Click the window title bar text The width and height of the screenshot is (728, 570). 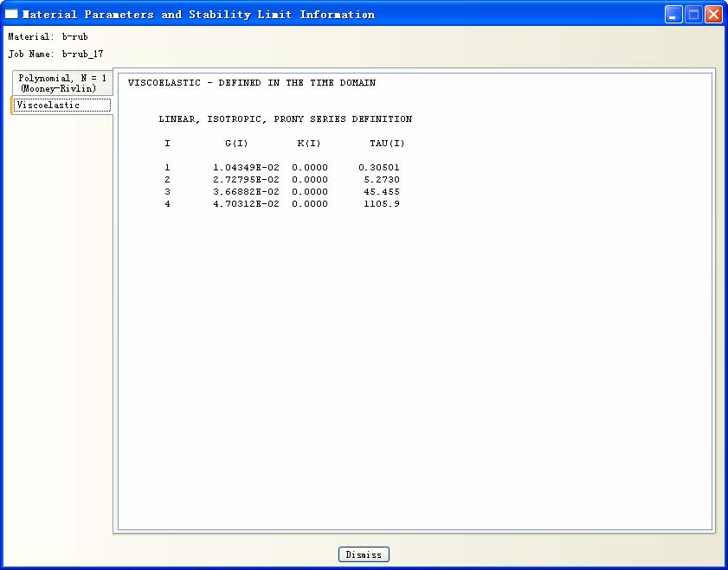[198, 15]
